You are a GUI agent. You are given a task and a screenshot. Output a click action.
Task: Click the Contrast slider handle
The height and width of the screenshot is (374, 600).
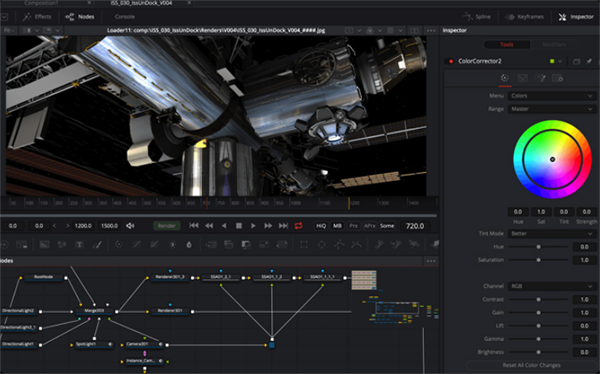[538, 299]
